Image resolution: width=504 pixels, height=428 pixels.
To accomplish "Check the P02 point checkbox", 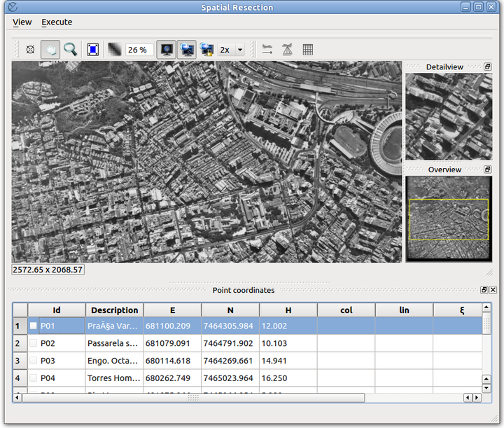I will point(34,343).
